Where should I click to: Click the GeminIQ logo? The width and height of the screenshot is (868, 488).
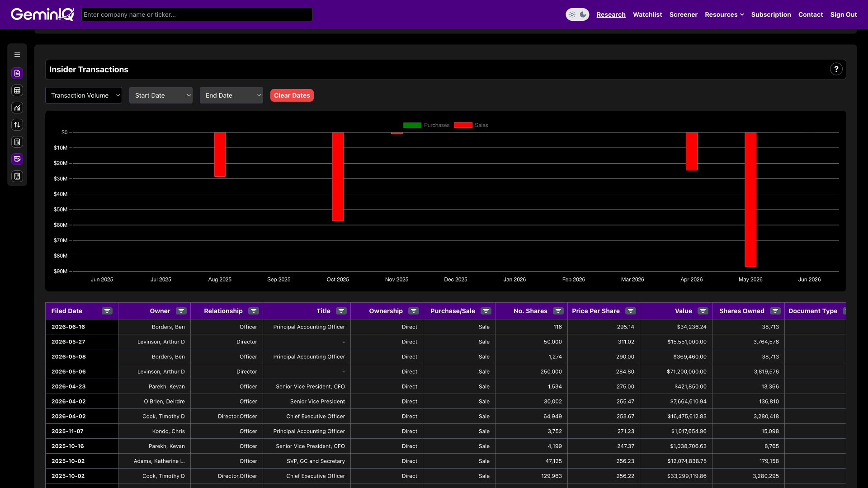[42, 14]
